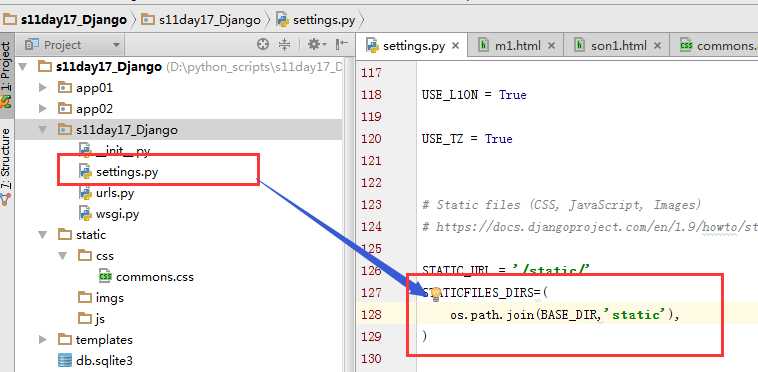Click the folder icon of js

85,319
